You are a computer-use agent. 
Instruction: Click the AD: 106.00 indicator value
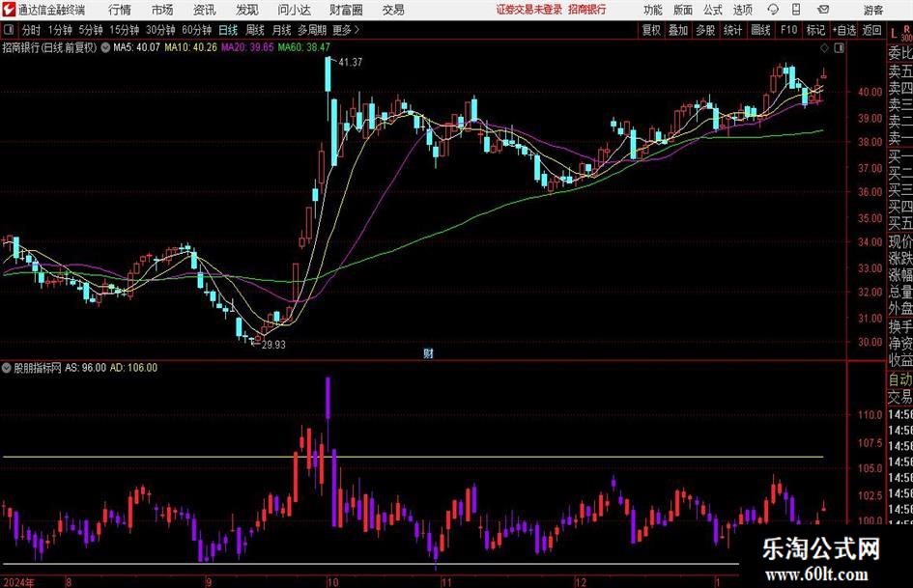134,368
